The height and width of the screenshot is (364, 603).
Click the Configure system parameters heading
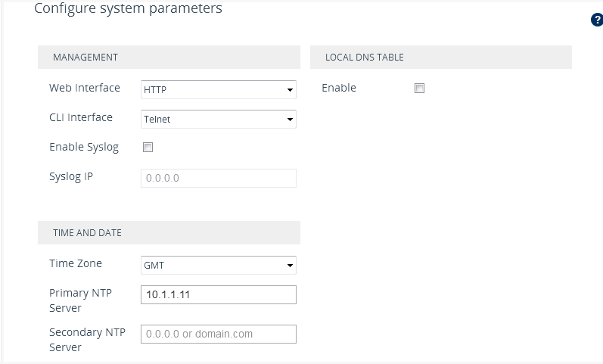coord(129,9)
